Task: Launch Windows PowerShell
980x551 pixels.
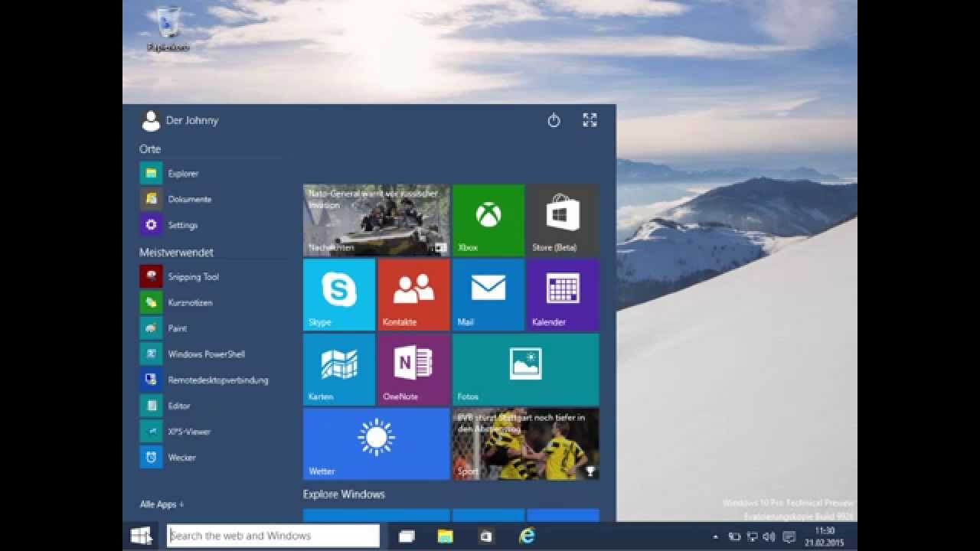Action: 193,354
